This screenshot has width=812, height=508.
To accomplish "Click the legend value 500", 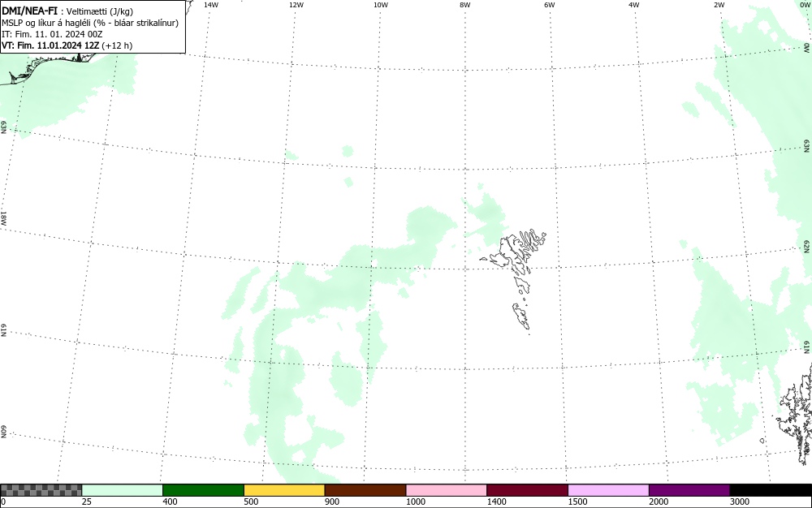I will (x=251, y=502).
